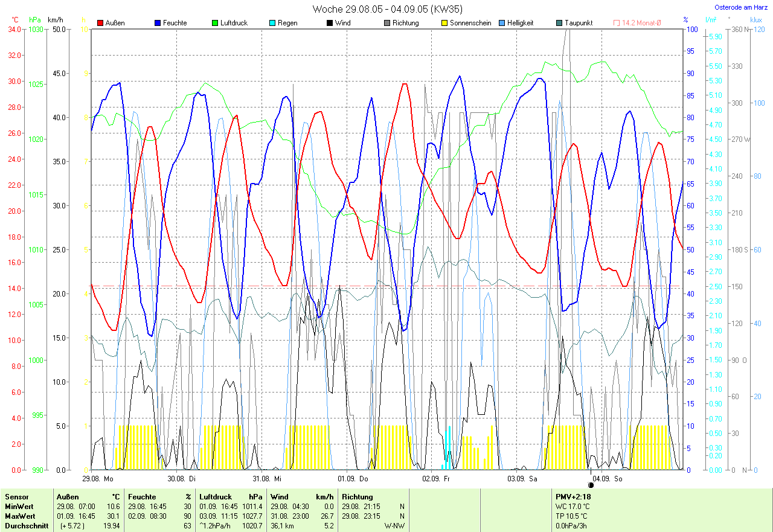
Task: Click the moon phase icon below the time axis
Action: 591,485
